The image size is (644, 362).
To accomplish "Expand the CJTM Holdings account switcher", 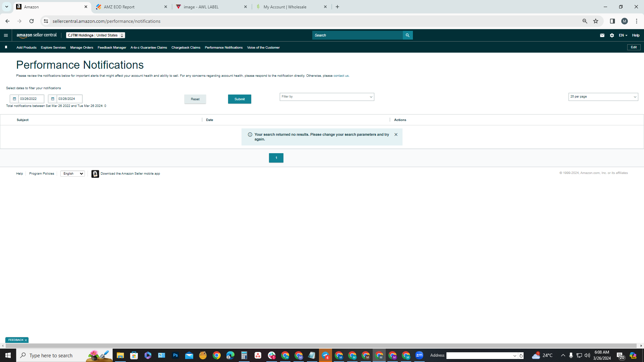I will tap(96, 35).
